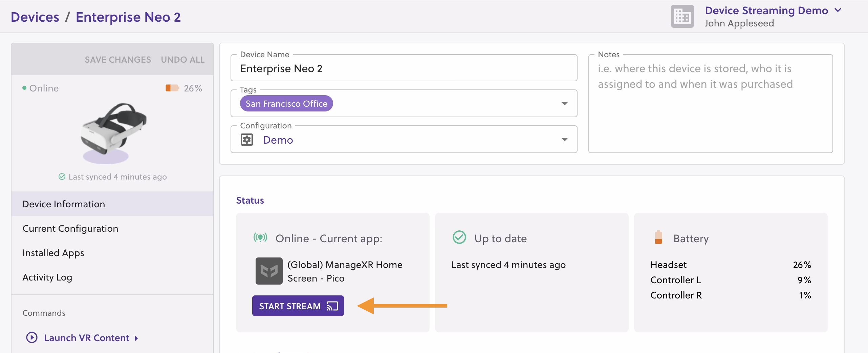Click the Controller L 9% row
868x353 pixels.
coord(731,280)
